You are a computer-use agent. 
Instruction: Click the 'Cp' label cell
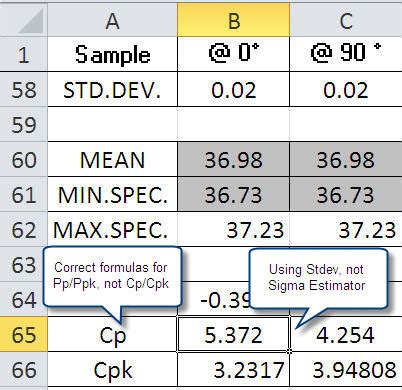point(113,334)
